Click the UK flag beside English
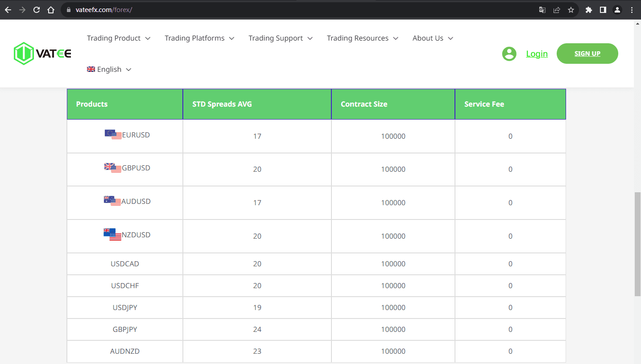 coord(91,69)
